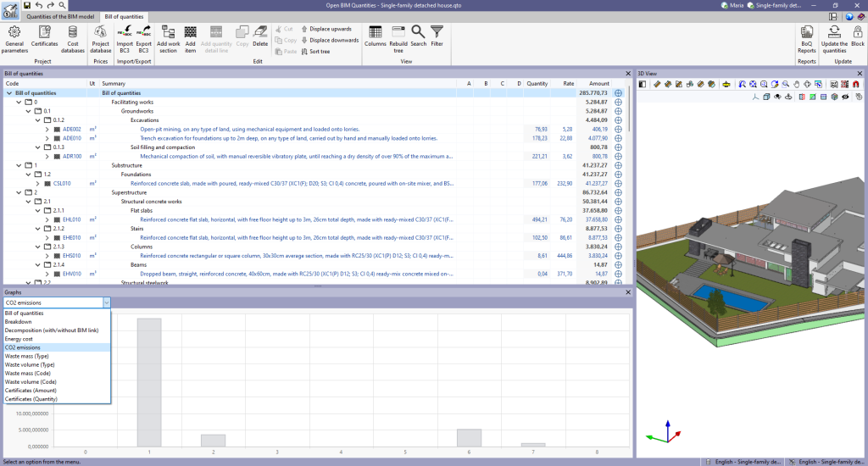This screenshot has height=466, width=868.
Task: Close the Graphs panel
Action: (x=628, y=291)
